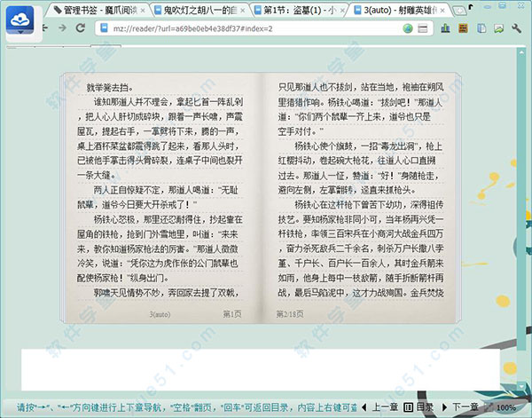Close the 鬼吹灯之胡八一 tab
532x418 pixels.
pyautogui.click(x=243, y=11)
